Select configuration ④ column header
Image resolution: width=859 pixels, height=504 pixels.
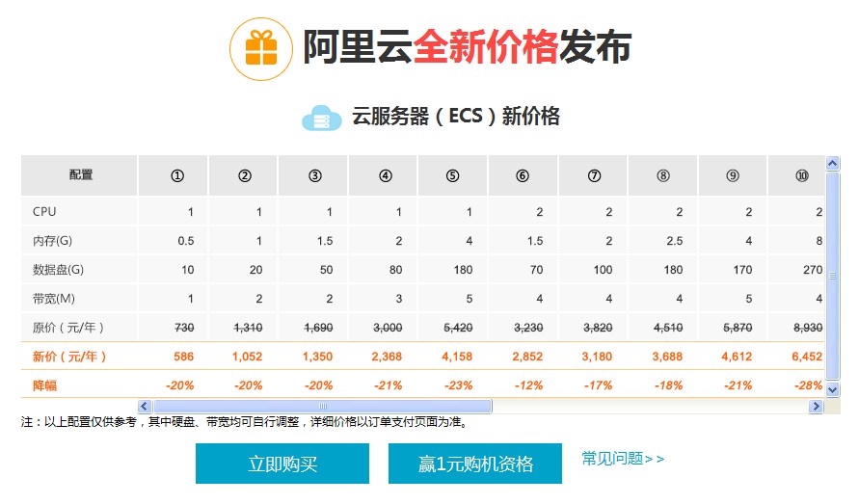(384, 175)
